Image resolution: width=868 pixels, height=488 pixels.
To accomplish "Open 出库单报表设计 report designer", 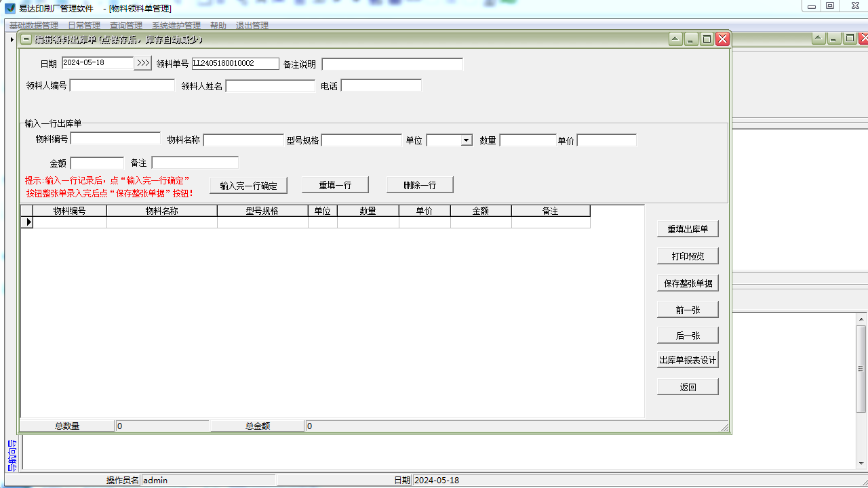I will 688,360.
